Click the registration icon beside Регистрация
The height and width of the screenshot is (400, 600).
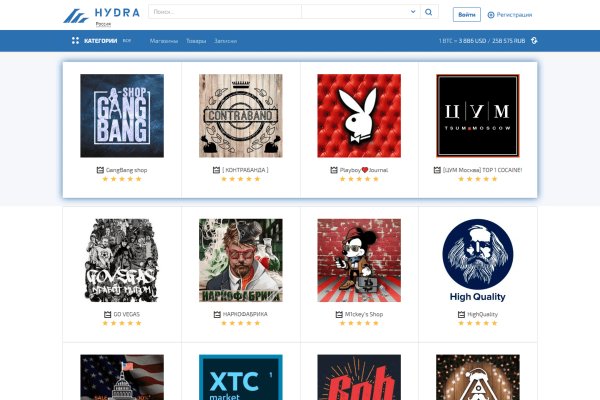[490, 15]
